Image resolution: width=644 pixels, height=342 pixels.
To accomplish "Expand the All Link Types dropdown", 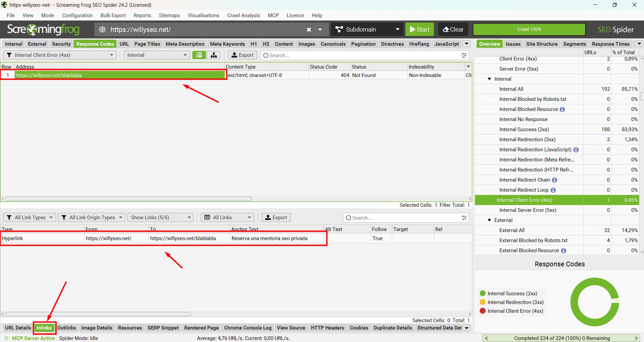I will pos(30,218).
